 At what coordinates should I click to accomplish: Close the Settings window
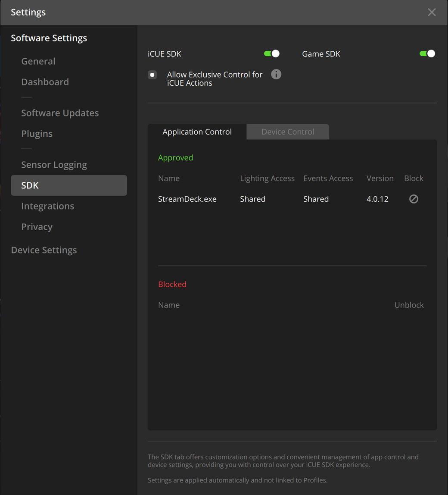tap(432, 12)
